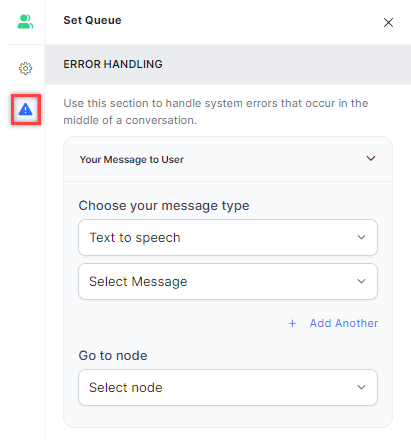Click the chevron arrow in Select node field

click(x=361, y=387)
